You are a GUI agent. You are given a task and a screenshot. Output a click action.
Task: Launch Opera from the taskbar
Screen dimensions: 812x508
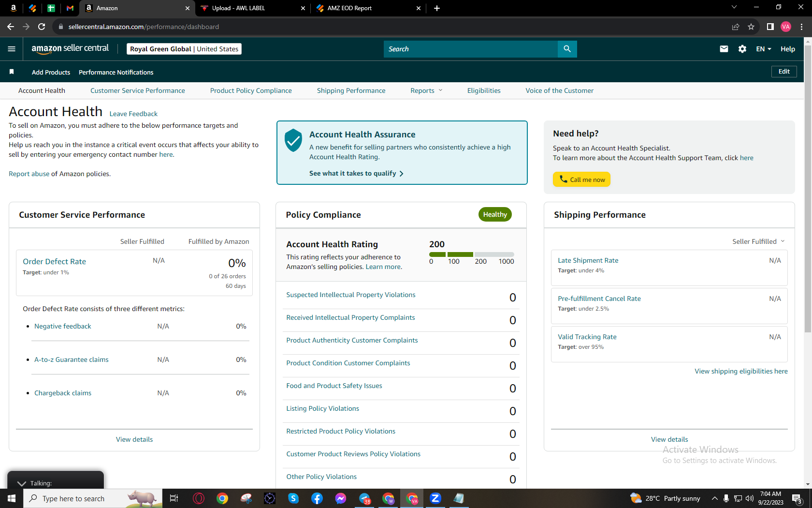[199, 498]
